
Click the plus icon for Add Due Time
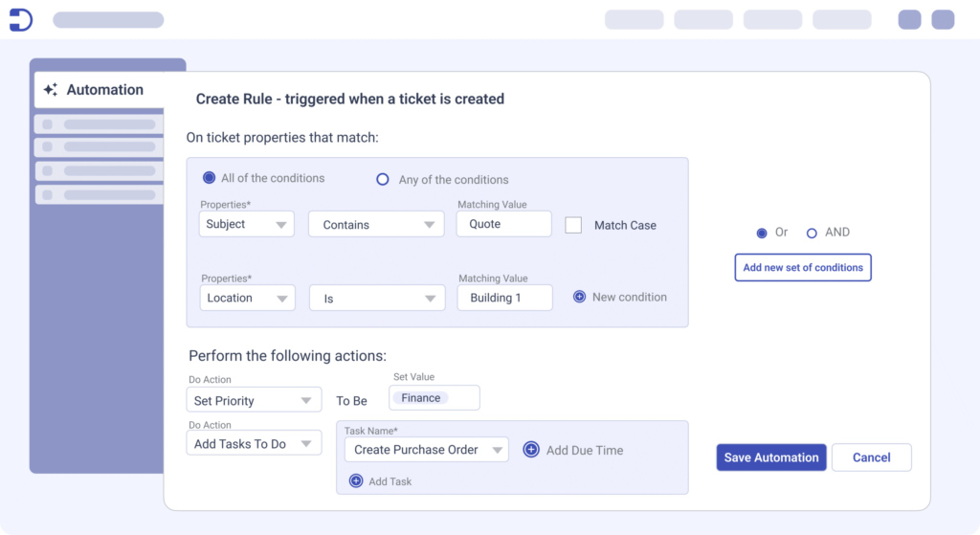point(531,450)
